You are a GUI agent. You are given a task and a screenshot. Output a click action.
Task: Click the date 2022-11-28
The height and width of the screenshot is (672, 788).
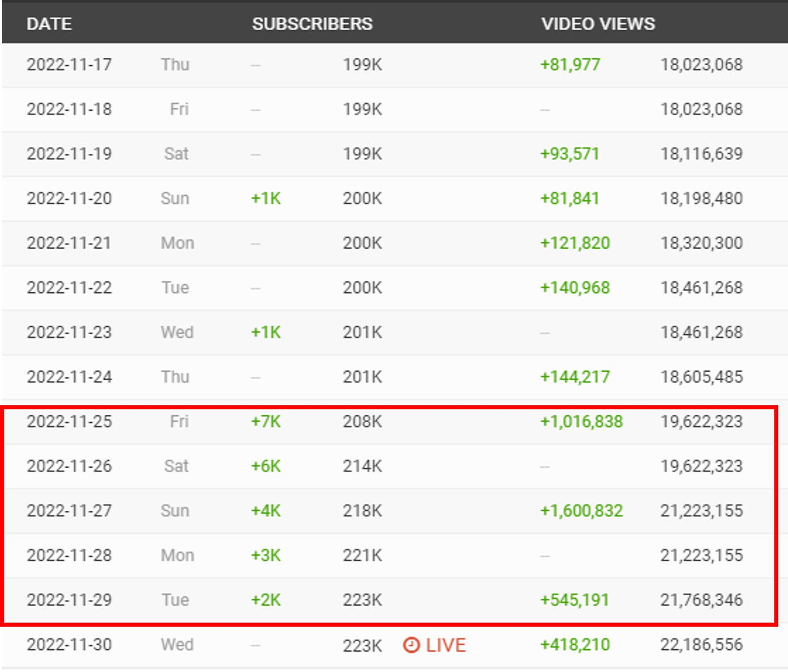coord(69,556)
